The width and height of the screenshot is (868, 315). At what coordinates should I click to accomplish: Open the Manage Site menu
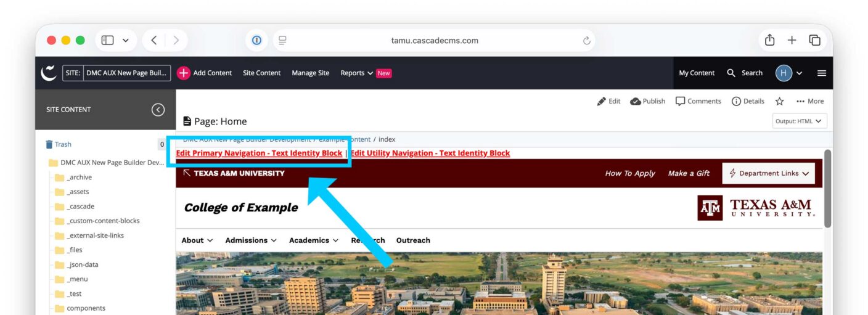(311, 73)
